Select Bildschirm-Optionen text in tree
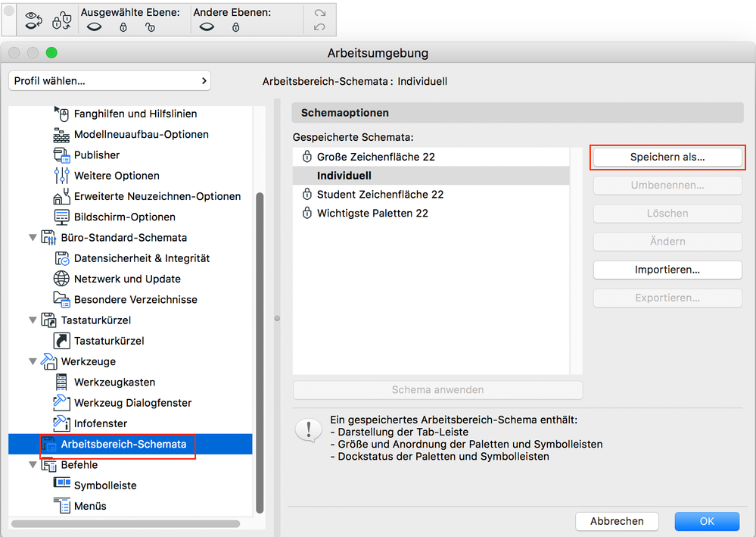Screen dimensions: 756x537 coord(124,217)
